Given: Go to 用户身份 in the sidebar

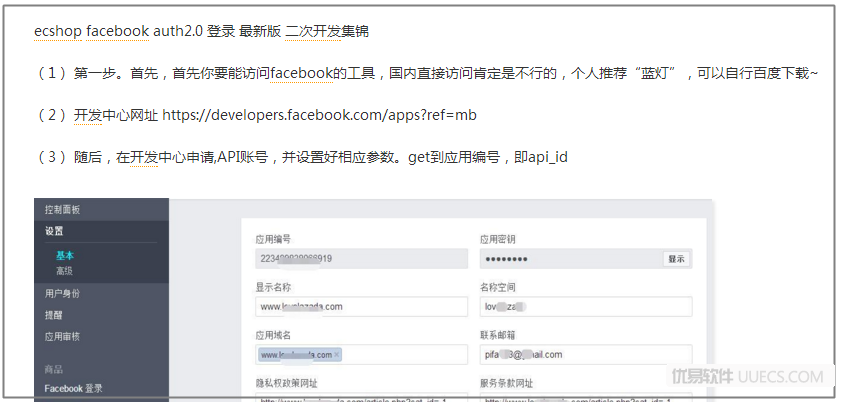Looking at the screenshot, I should coord(63,294).
